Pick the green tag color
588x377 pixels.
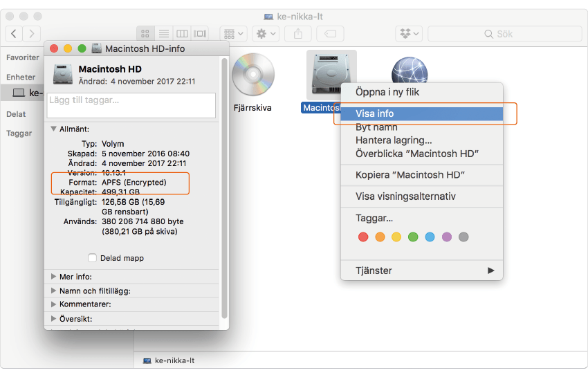tap(413, 237)
